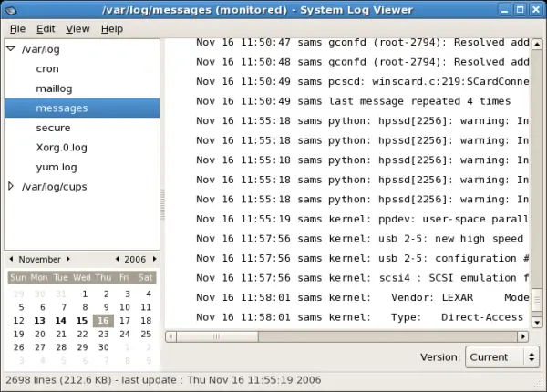Click previous year arrow beside 2006
The height and width of the screenshot is (392, 547).
coord(118,259)
